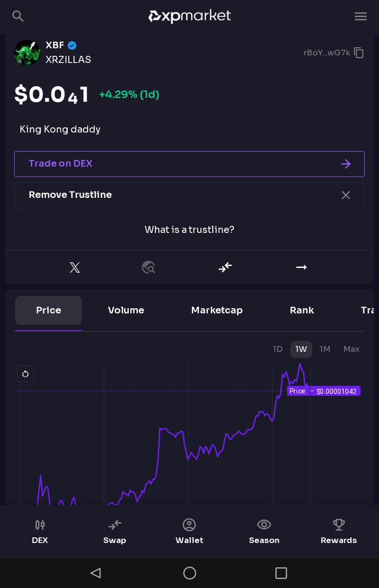Switch to the Rank tab
The width and height of the screenshot is (379, 588).
click(302, 310)
